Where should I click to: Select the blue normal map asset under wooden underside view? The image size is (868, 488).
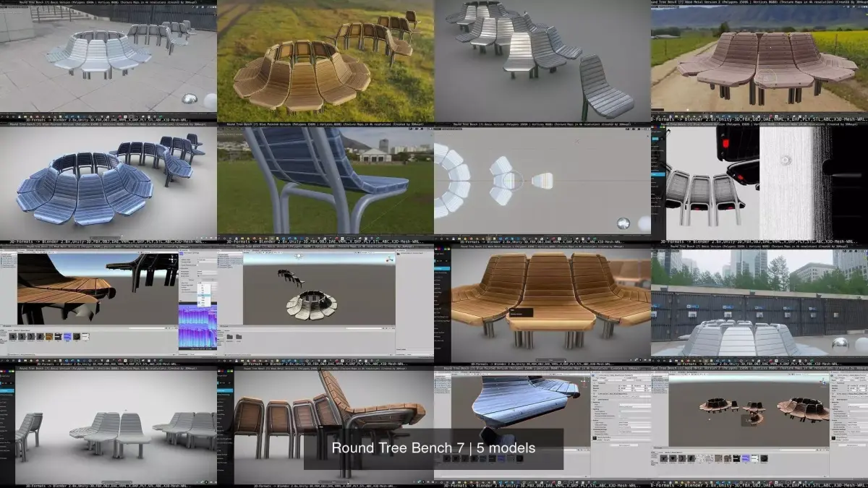click(67, 336)
